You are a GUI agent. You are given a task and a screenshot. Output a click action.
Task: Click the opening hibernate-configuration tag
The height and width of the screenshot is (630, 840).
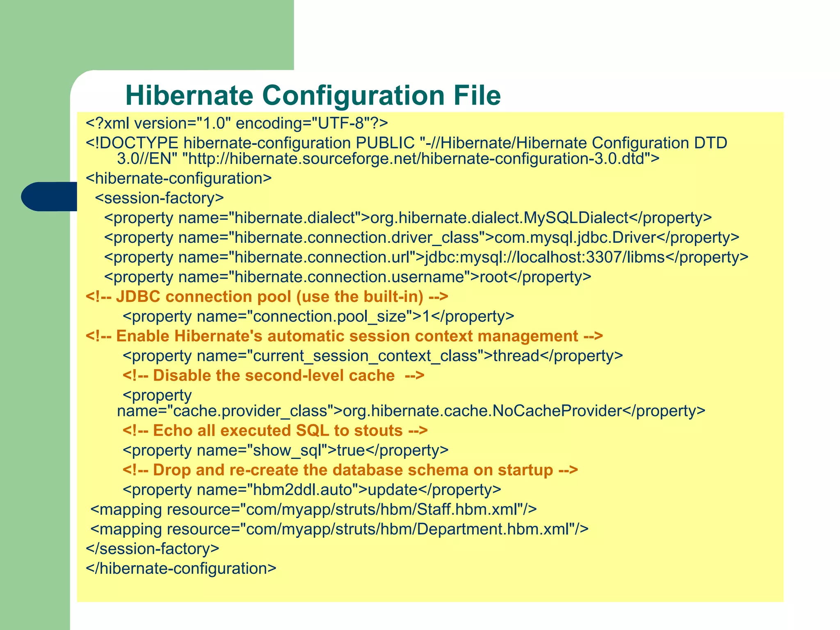179,178
